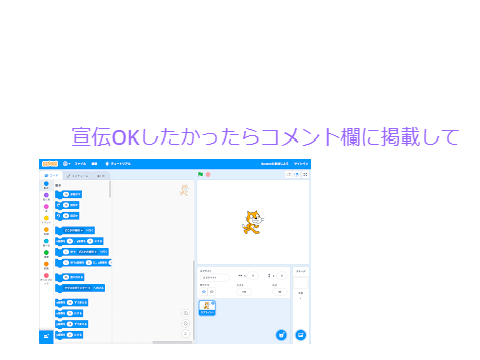The image size is (480, 360).
Task: Click the change x by 10 block
Action: pos(72,302)
